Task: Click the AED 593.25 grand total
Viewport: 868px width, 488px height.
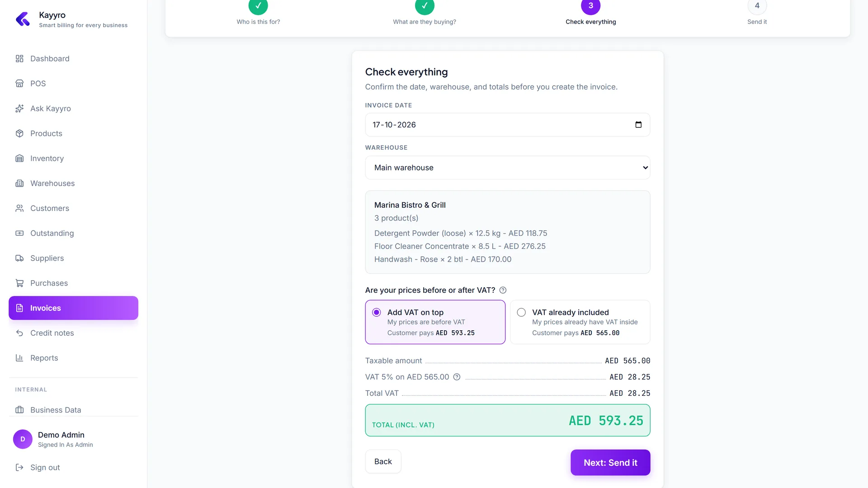Action: coord(606,421)
